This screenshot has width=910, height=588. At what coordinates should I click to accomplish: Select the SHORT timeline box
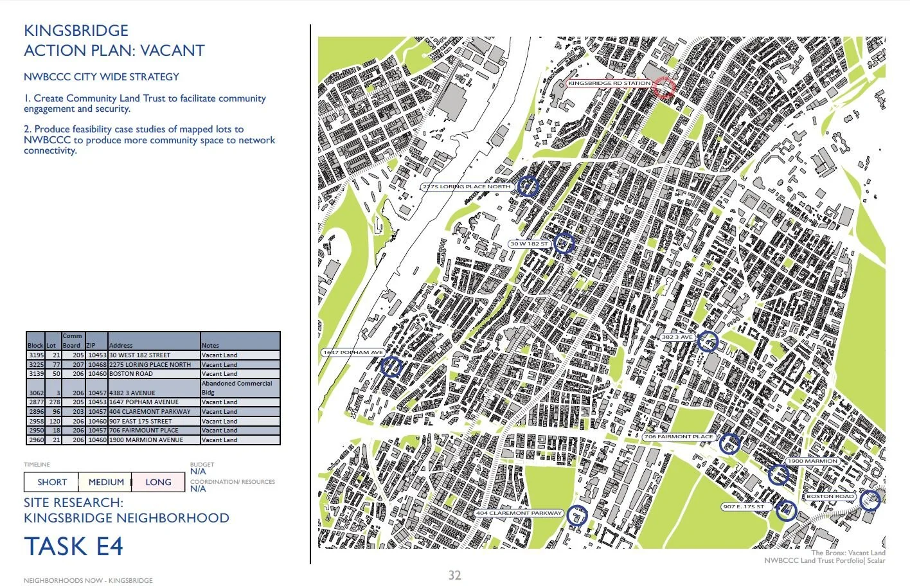pyautogui.click(x=51, y=482)
